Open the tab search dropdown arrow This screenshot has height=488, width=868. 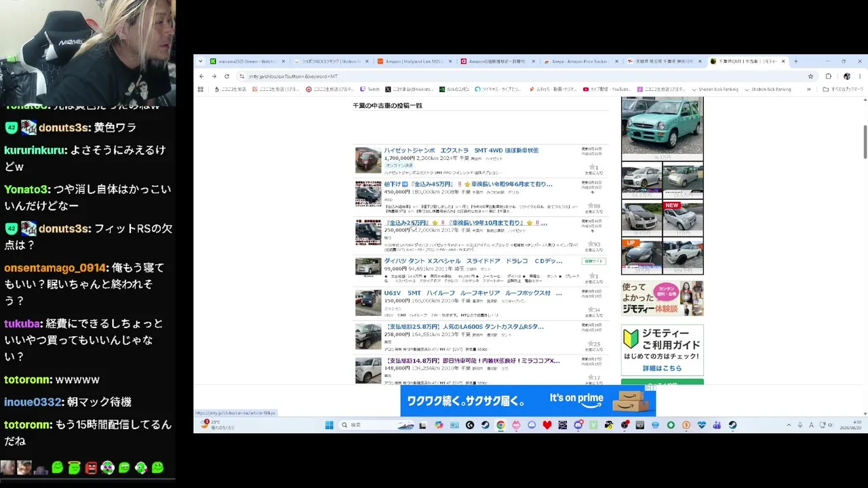tap(200, 61)
